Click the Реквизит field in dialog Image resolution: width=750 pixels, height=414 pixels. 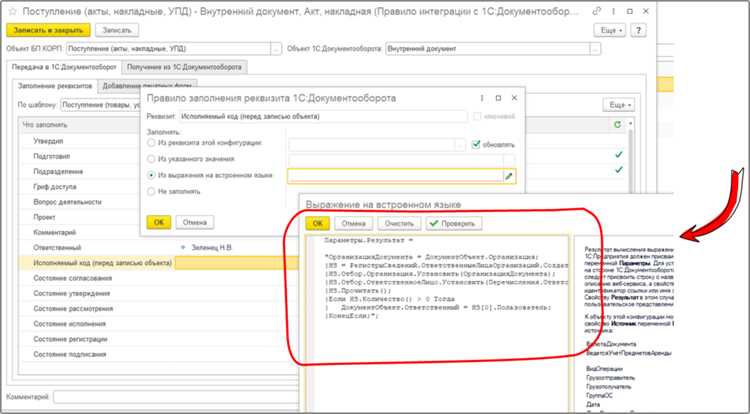pos(323,116)
